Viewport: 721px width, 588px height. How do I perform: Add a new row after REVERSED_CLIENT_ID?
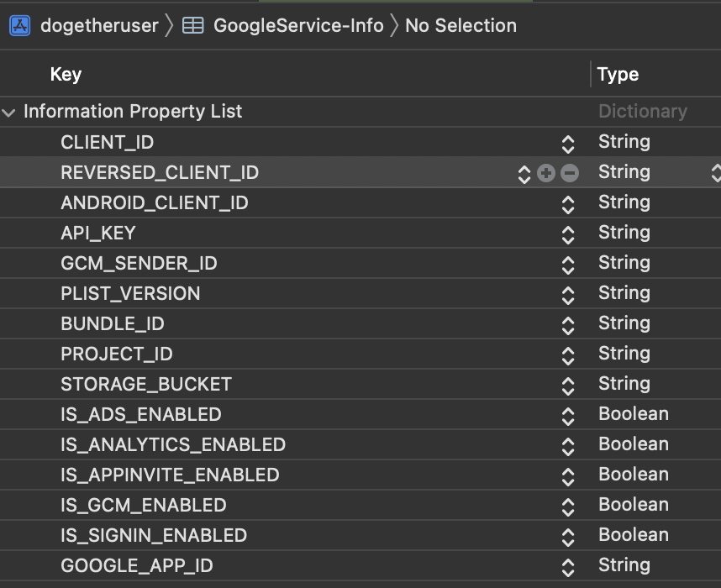click(546, 173)
